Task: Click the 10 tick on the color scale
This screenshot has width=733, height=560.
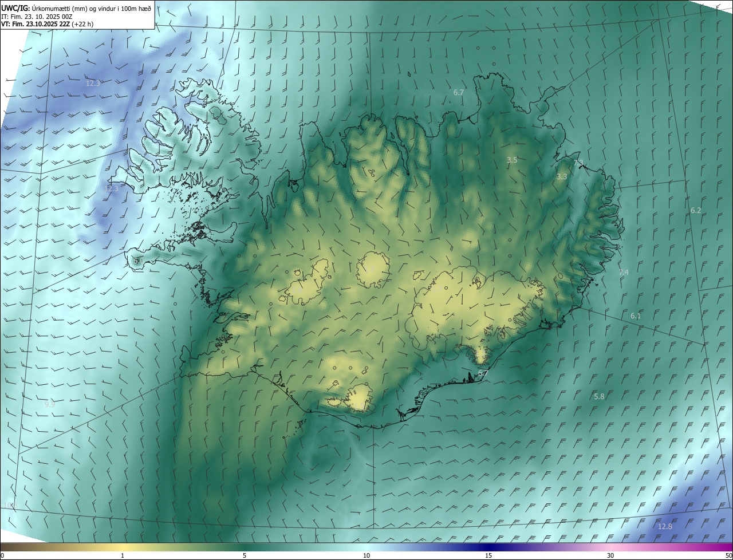Action: [366, 556]
